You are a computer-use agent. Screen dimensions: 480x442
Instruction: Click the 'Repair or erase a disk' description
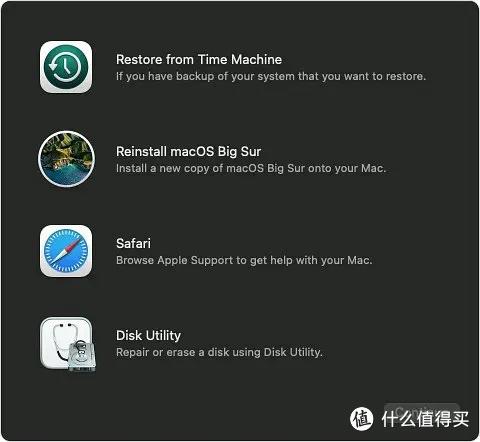219,352
